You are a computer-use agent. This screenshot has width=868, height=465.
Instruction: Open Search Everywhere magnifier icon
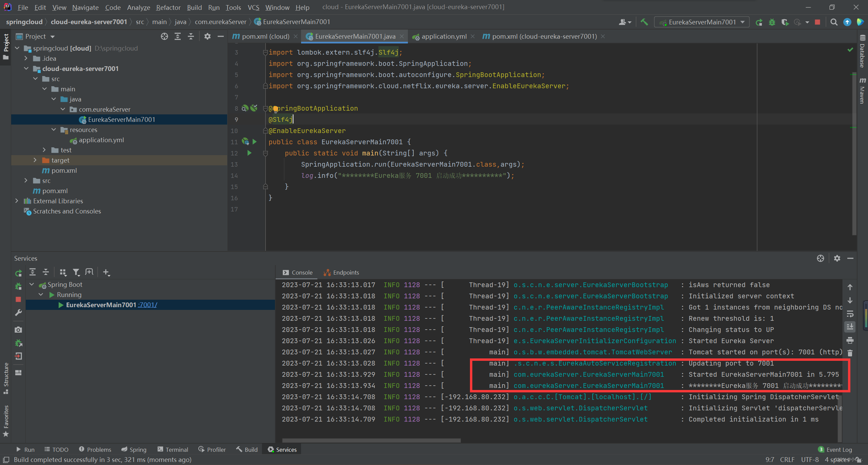pyautogui.click(x=834, y=22)
